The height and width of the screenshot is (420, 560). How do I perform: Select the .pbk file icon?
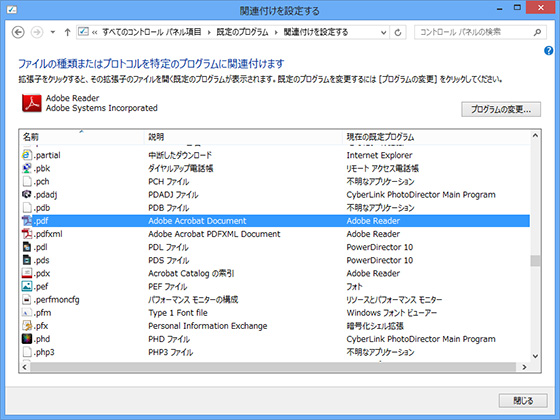pos(27,168)
